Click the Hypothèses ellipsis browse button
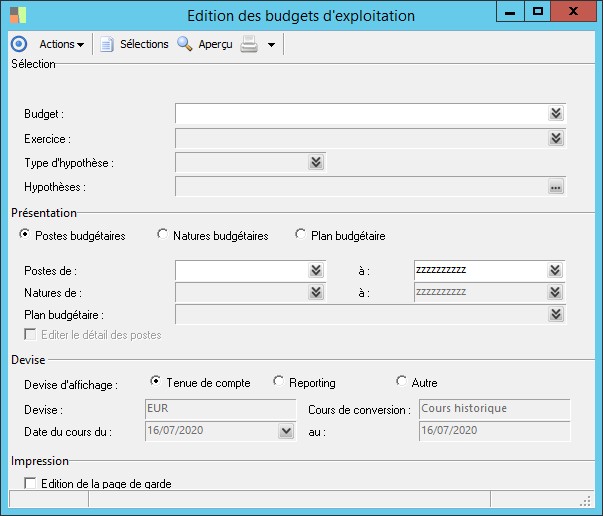The height and width of the screenshot is (516, 603). click(556, 187)
